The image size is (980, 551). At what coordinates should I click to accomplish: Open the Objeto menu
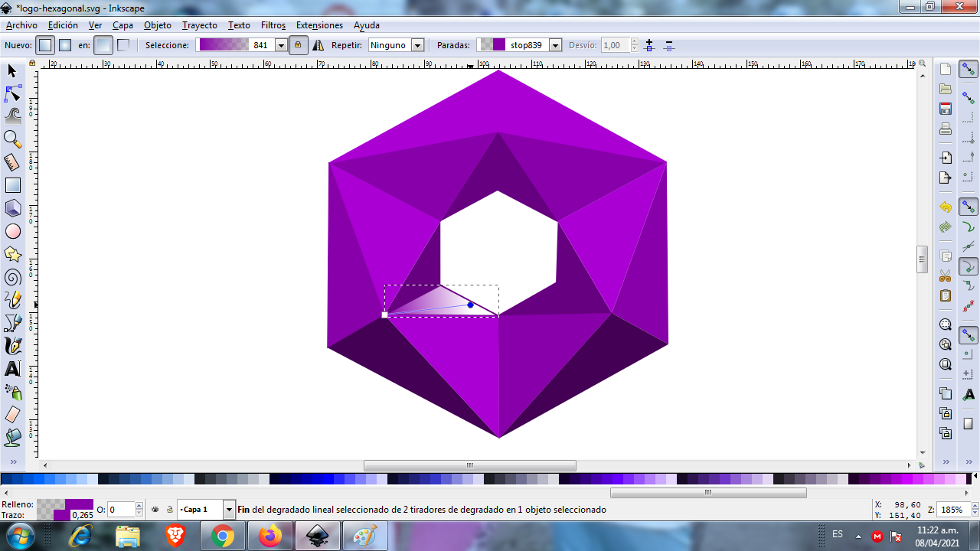pyautogui.click(x=158, y=25)
